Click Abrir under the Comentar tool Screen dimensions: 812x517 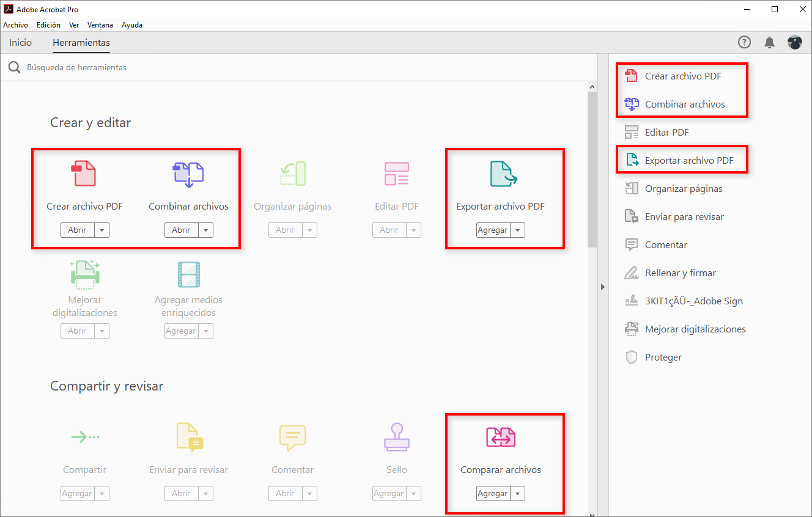285,494
